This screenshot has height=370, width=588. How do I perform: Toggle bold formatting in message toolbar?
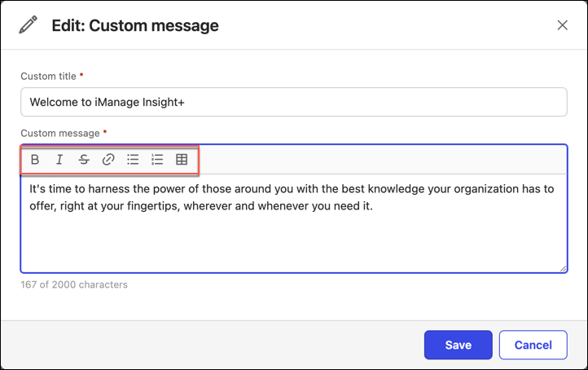35,160
